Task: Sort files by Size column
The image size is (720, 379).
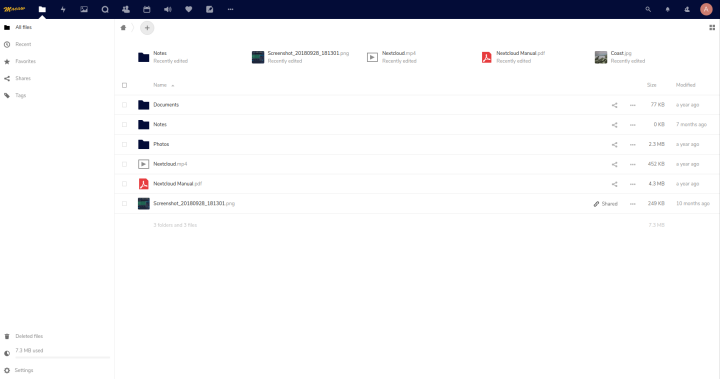Action: [652, 85]
